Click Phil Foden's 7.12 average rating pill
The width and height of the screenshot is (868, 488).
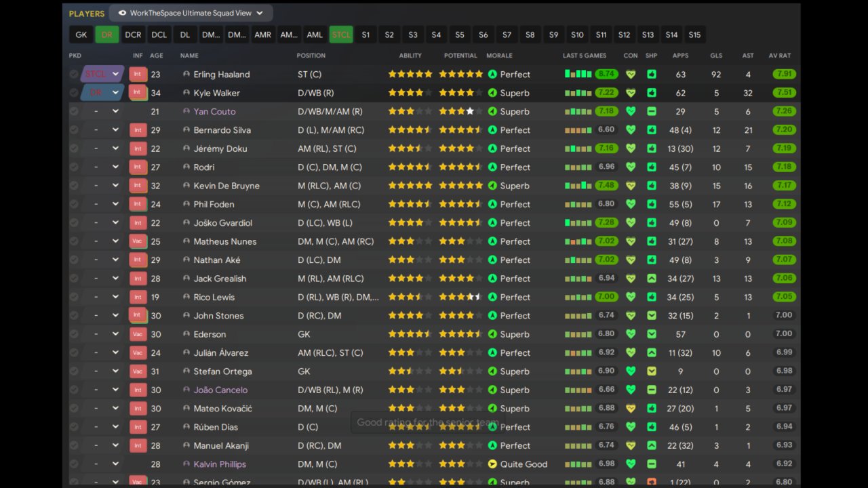click(784, 204)
